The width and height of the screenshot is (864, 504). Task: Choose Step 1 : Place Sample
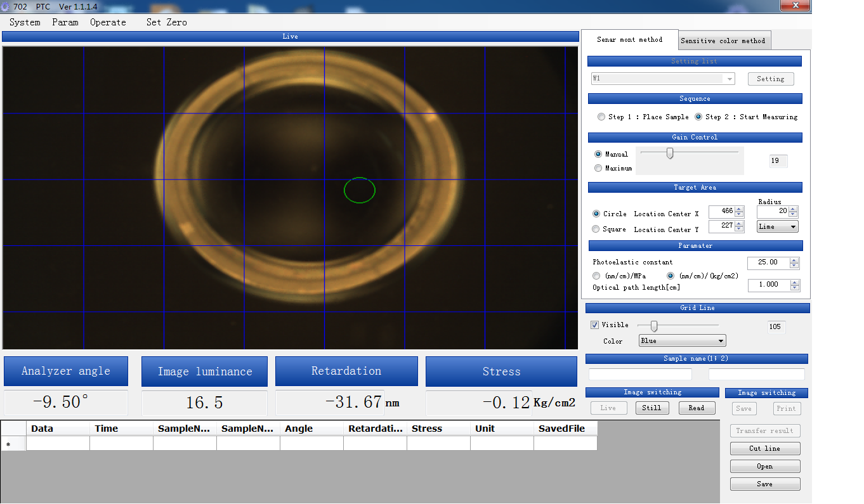601,117
